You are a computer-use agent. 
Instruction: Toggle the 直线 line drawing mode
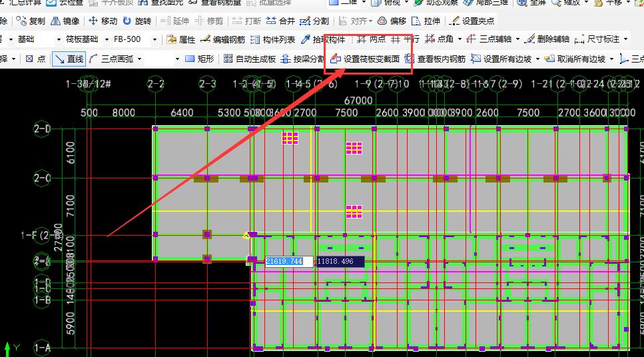(x=69, y=59)
